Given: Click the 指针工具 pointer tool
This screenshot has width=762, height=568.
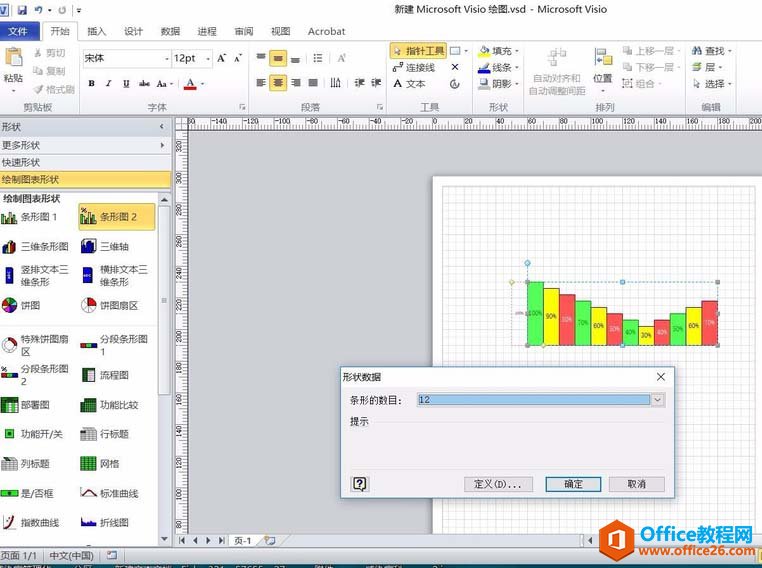Looking at the screenshot, I should 418,51.
